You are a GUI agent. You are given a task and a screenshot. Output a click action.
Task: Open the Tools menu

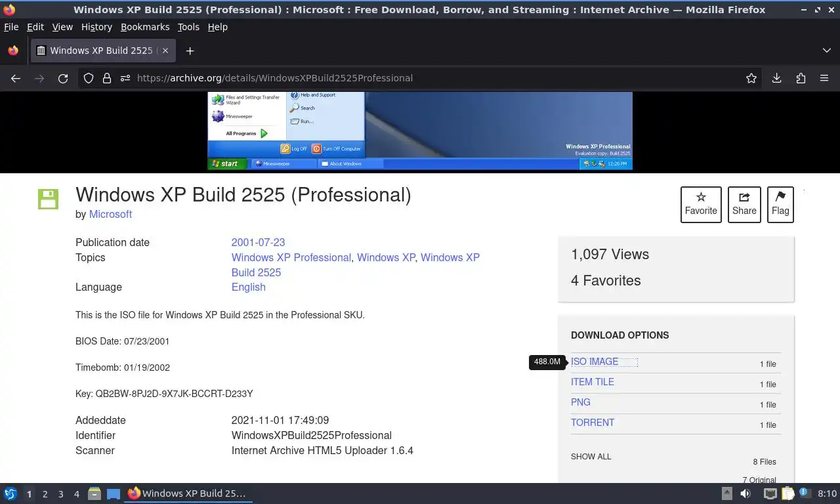click(x=188, y=27)
